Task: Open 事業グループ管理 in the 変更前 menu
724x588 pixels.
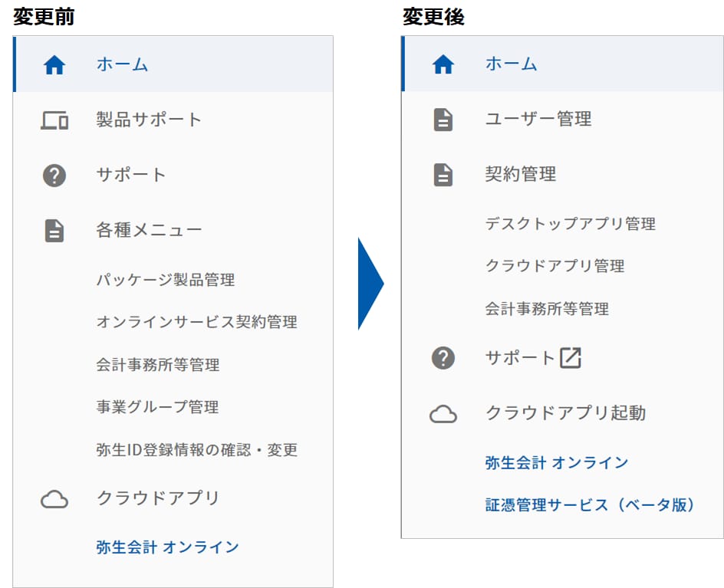Action: [x=157, y=407]
